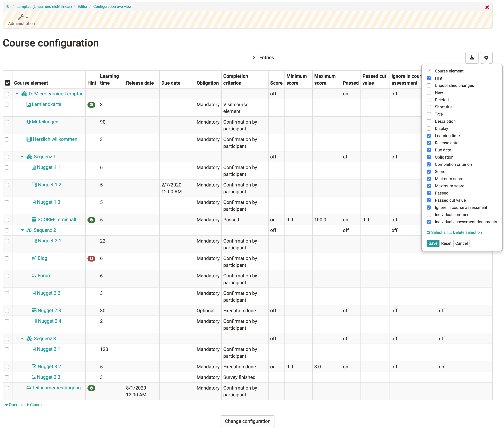Click the SCORM-Lerninhalt archive icon
504x428 pixels.
tap(34, 220)
